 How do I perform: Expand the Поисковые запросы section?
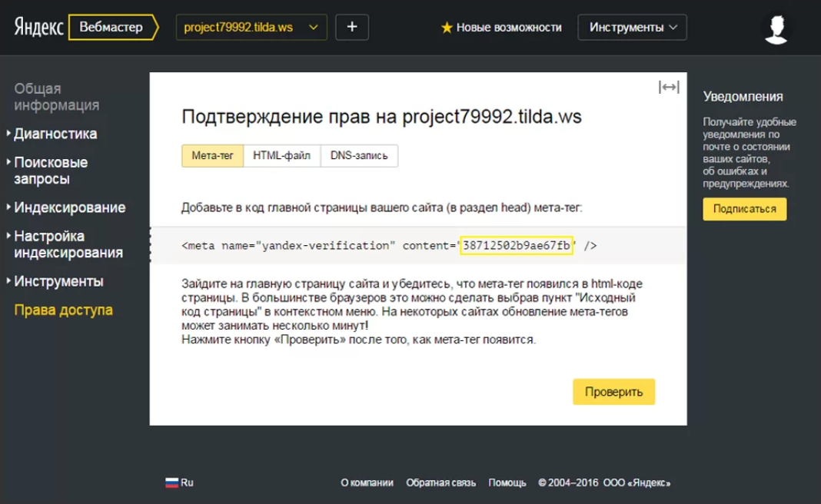(x=51, y=171)
